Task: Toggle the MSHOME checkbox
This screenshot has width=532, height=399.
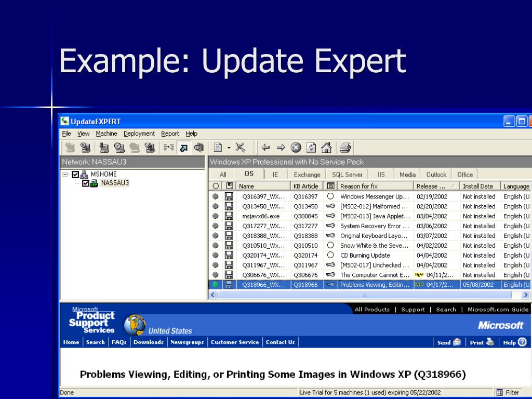Action: click(x=75, y=175)
